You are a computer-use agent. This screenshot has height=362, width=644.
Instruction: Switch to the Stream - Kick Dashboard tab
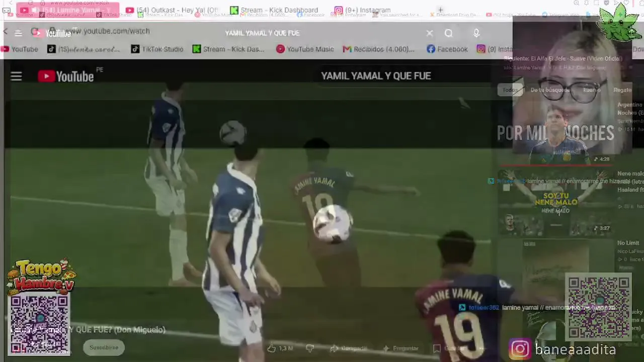(x=274, y=10)
